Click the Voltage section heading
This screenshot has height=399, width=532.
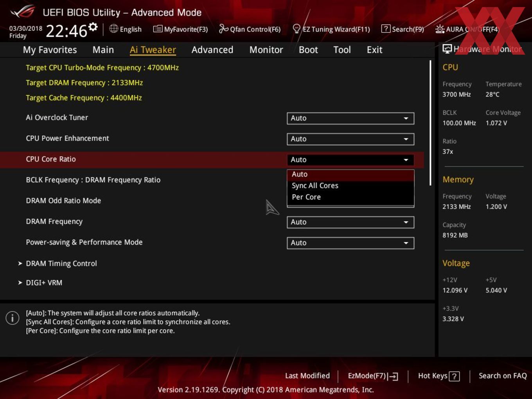(x=456, y=263)
